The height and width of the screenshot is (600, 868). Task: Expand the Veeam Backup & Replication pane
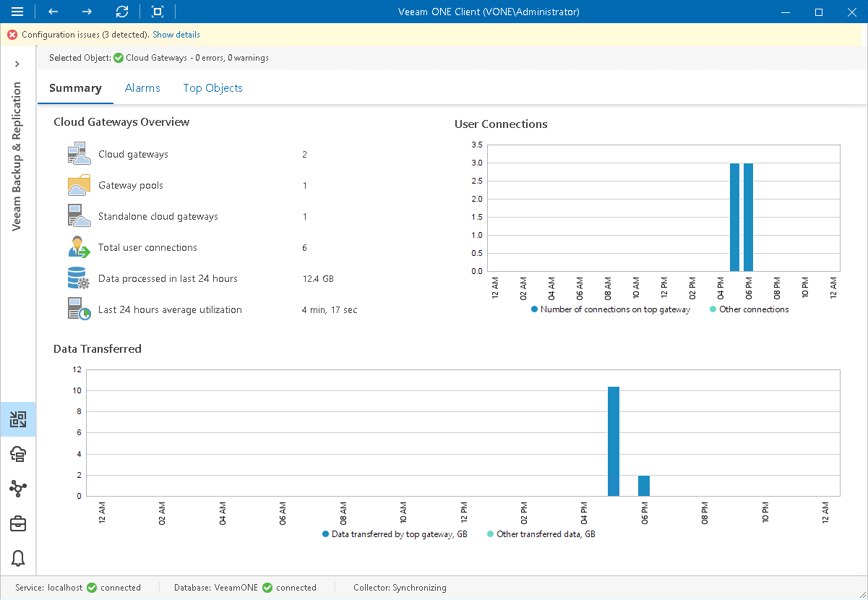click(x=18, y=64)
